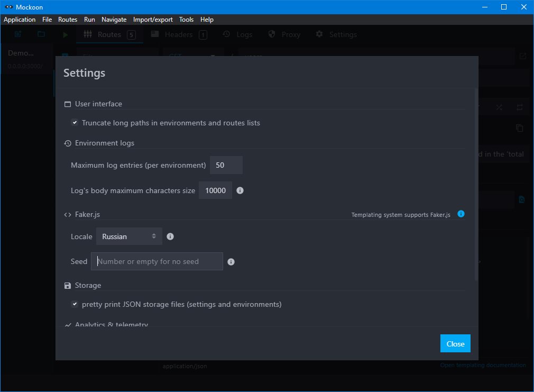Open the Faker.js Locale dropdown
Image resolution: width=534 pixels, height=392 pixels.
(129, 236)
